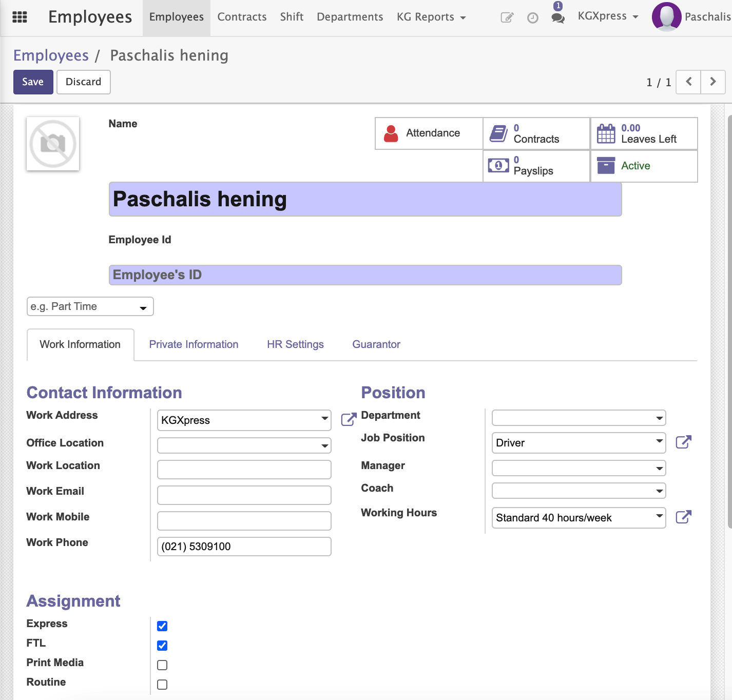
Task: Open the Shift menu item
Action: point(292,17)
